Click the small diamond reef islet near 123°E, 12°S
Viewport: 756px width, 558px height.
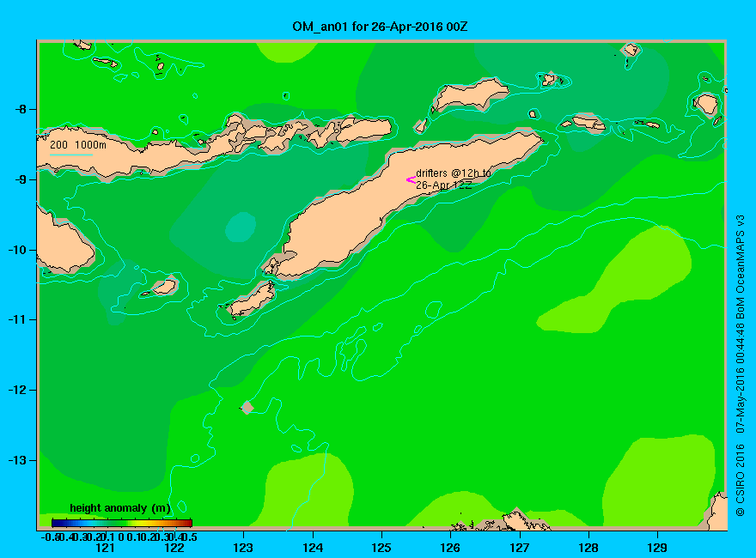coord(247,408)
